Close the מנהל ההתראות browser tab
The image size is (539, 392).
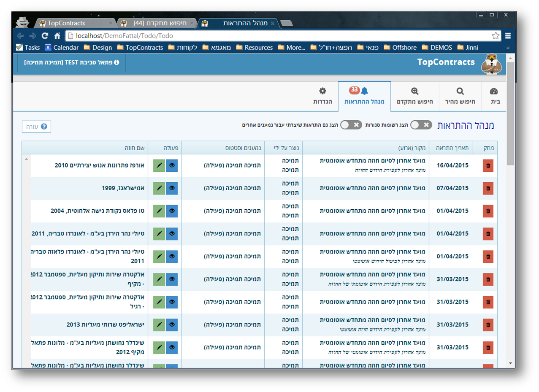(x=272, y=24)
